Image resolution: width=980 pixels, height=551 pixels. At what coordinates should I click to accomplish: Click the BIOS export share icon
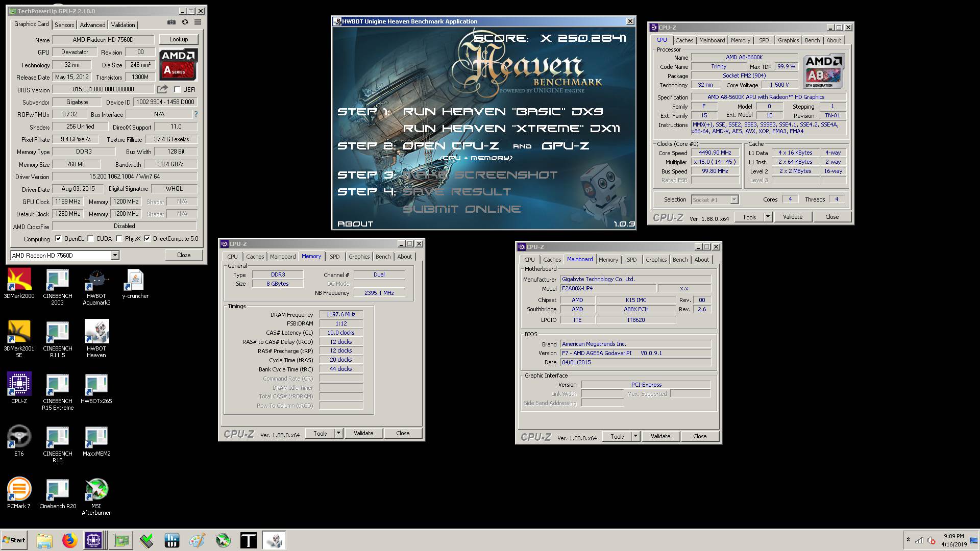click(162, 89)
